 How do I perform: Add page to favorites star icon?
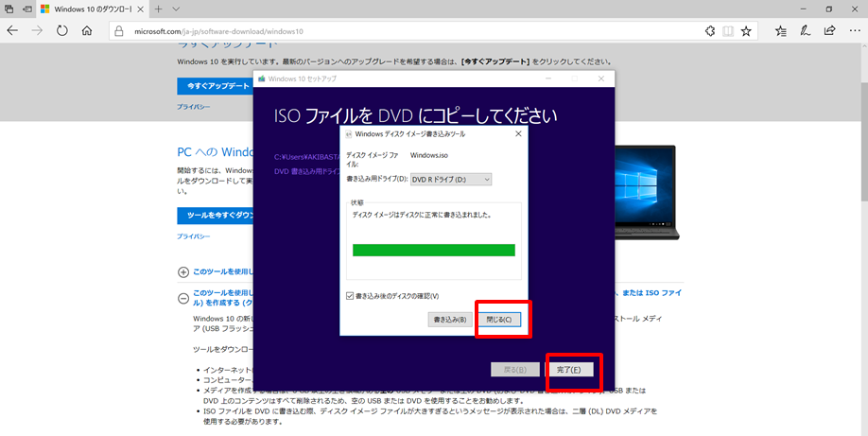[746, 31]
